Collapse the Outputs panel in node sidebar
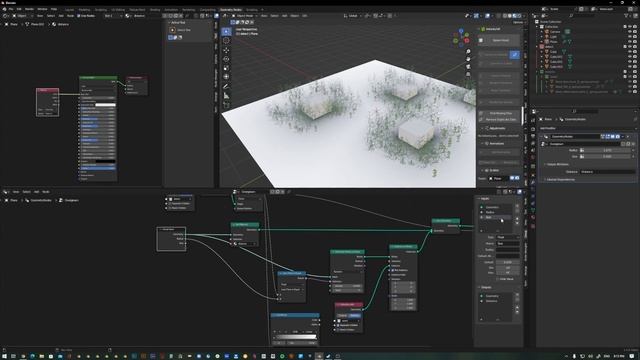The width and height of the screenshot is (640, 360). click(x=485, y=287)
